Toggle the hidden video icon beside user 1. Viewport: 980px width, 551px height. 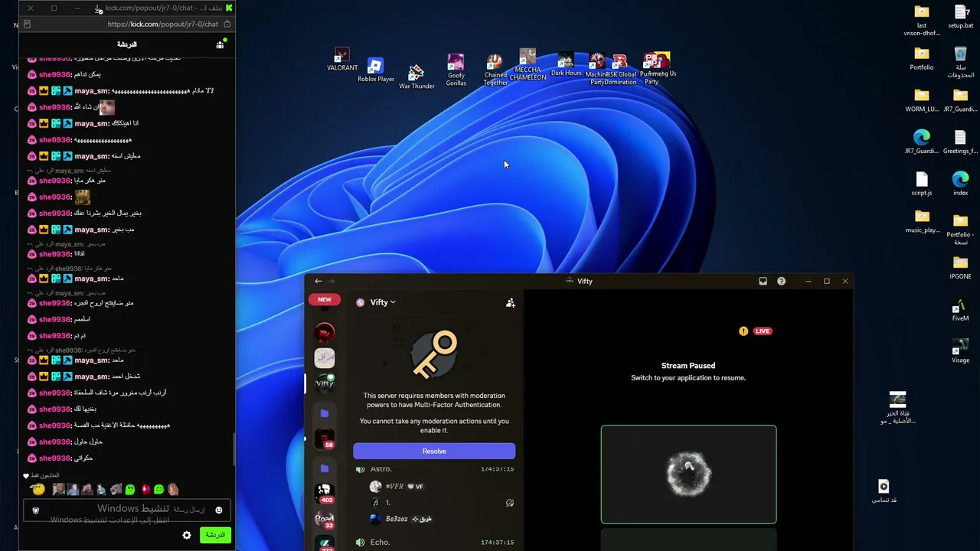coord(509,503)
